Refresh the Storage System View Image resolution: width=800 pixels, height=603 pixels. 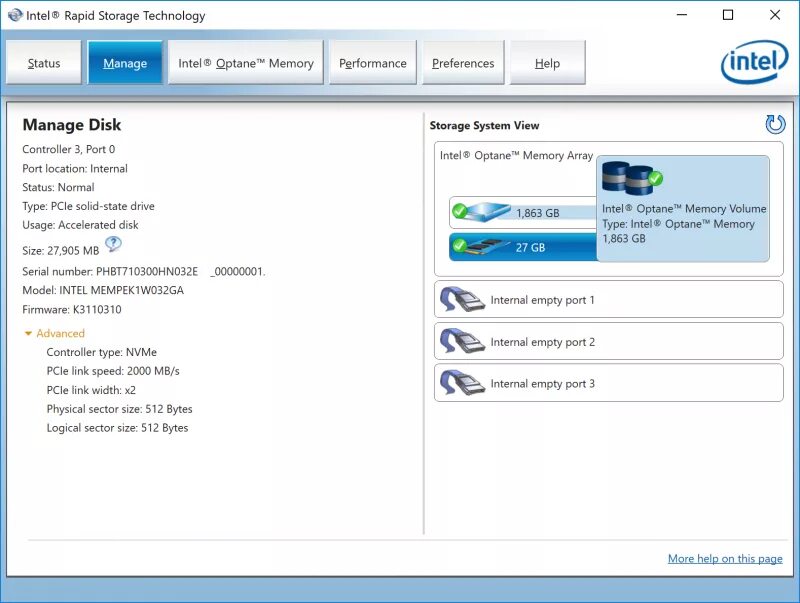tap(775, 124)
